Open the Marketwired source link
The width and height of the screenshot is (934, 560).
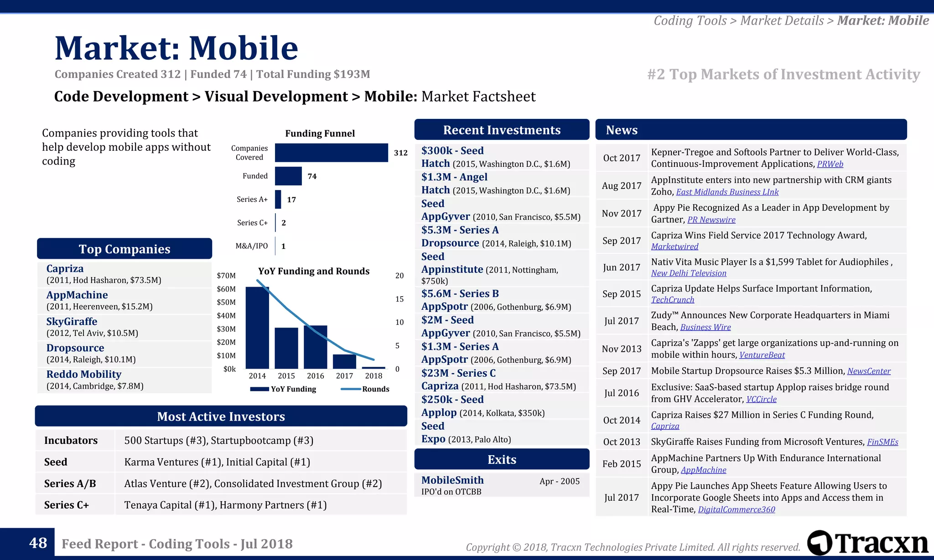pos(674,247)
